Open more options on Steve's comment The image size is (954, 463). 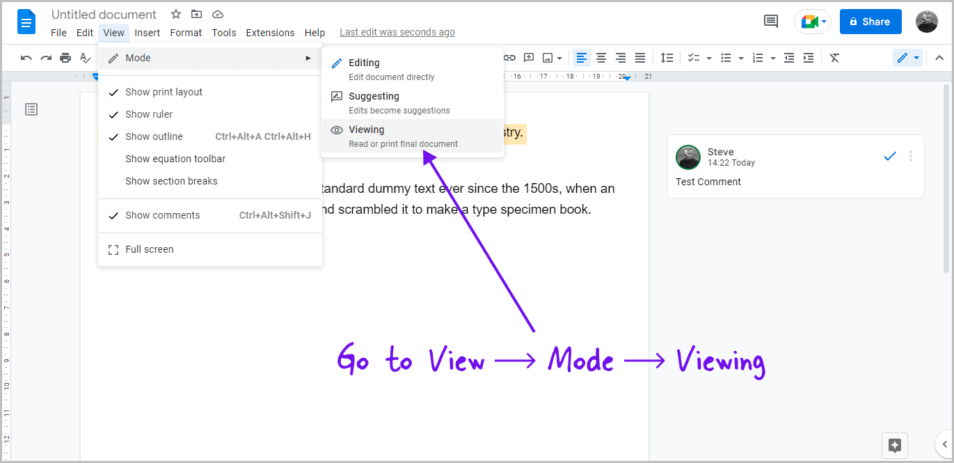click(911, 156)
